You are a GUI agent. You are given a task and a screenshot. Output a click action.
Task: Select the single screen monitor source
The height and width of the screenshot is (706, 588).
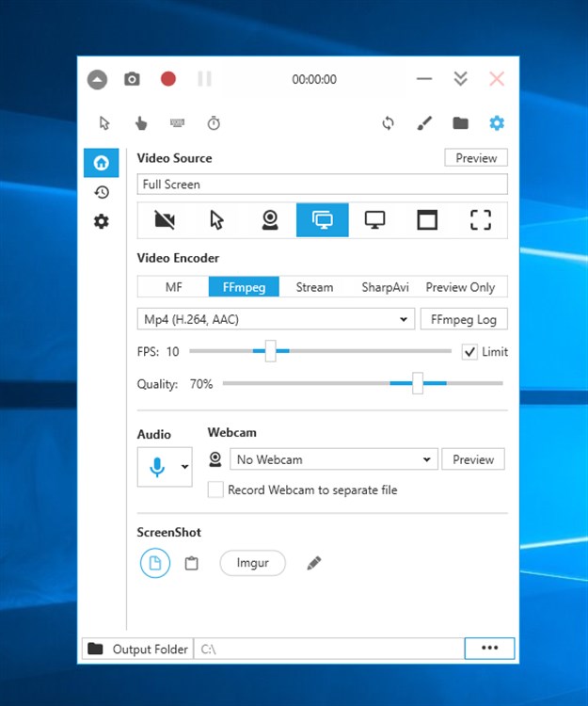point(374,220)
